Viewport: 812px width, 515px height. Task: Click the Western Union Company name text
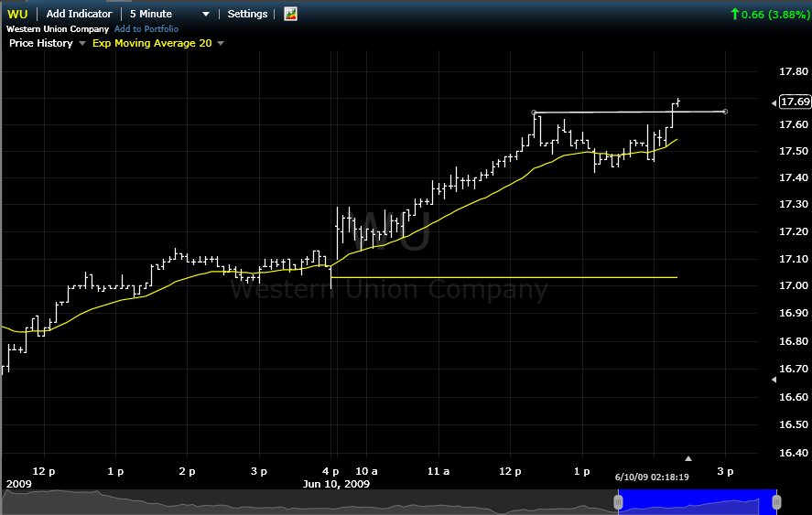58,29
